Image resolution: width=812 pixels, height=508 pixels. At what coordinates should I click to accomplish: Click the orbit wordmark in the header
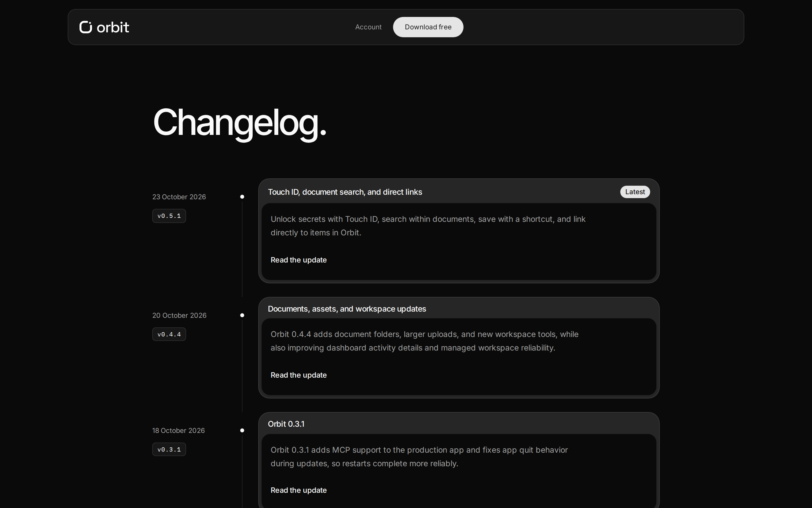[113, 27]
